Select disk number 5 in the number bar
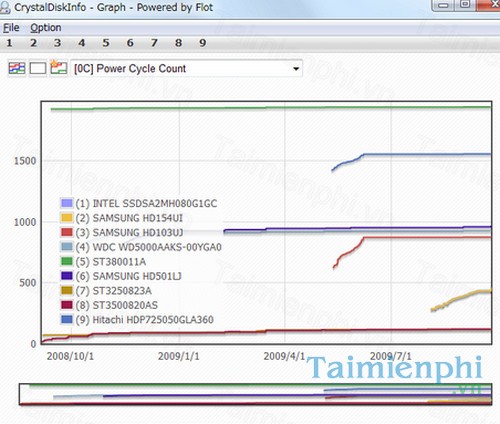500x424 pixels. [106, 43]
